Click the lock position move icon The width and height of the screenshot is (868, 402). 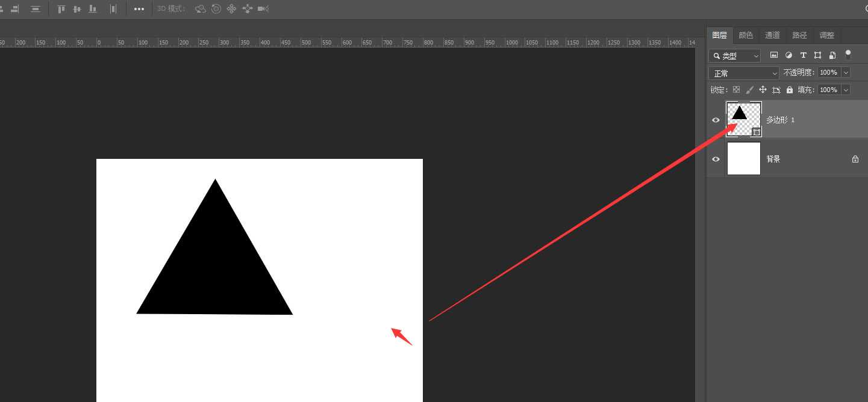[763, 90]
